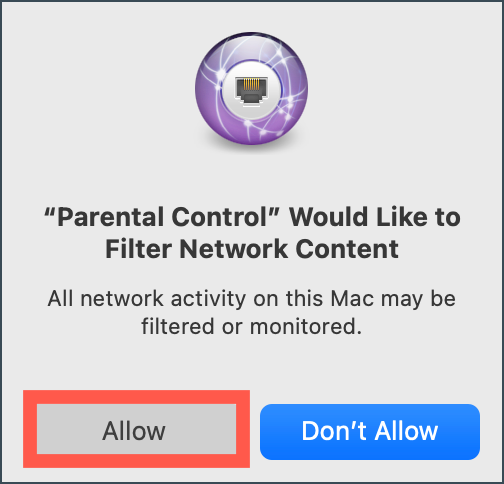Viewport: 504px width, 484px height.
Task: Choose the default Don't Allow option
Action: [370, 432]
